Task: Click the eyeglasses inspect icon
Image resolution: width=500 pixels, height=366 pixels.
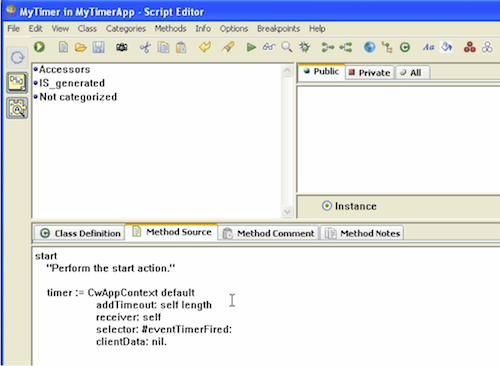Action: point(269,47)
